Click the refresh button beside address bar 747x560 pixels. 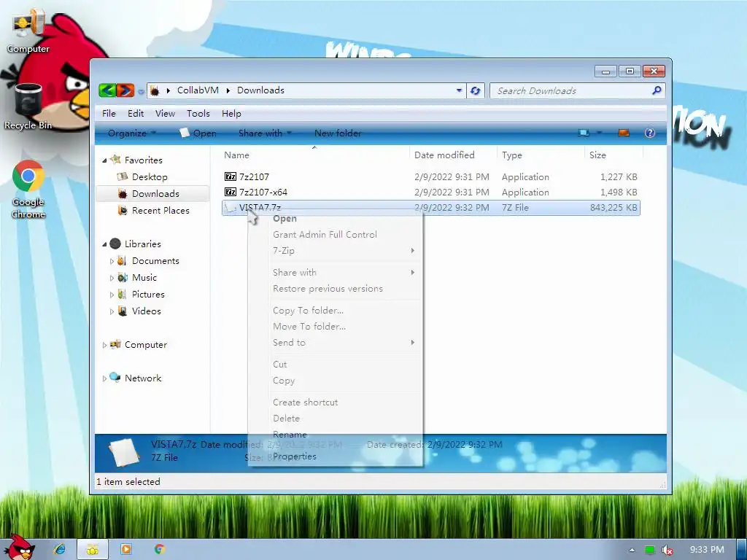[x=475, y=90]
